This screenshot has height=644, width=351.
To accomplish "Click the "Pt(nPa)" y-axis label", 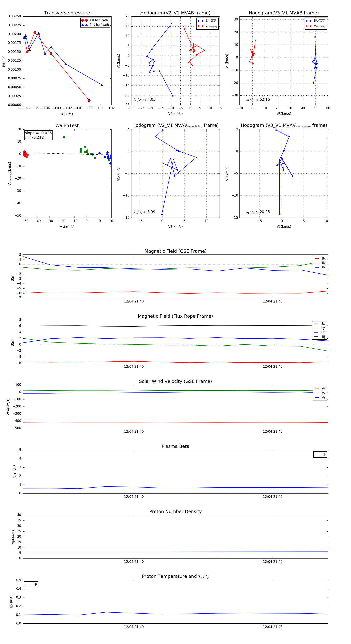I will (4, 61).
